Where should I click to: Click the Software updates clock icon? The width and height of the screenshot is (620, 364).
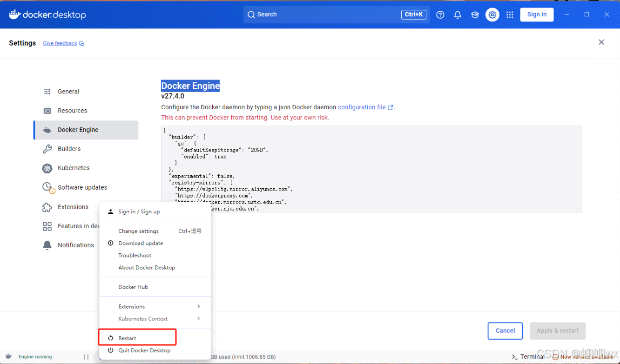[x=47, y=187]
